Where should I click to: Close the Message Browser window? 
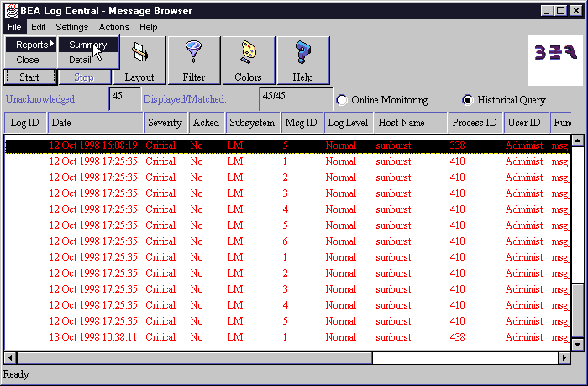(576, 11)
